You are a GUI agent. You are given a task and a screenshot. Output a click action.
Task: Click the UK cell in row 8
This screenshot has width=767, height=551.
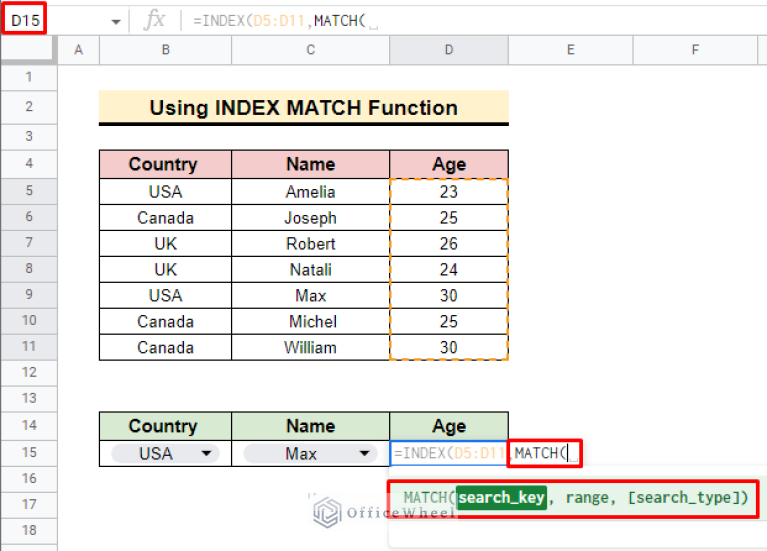click(x=165, y=269)
